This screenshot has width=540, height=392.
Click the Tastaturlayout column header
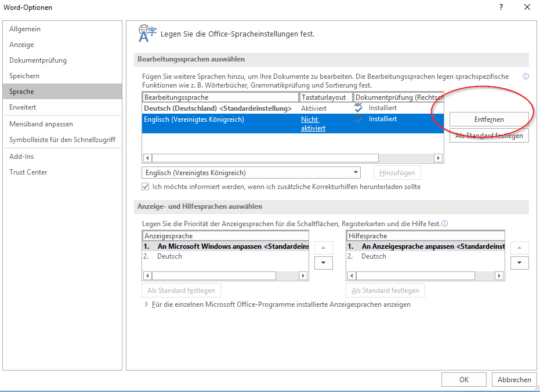pyautogui.click(x=326, y=97)
